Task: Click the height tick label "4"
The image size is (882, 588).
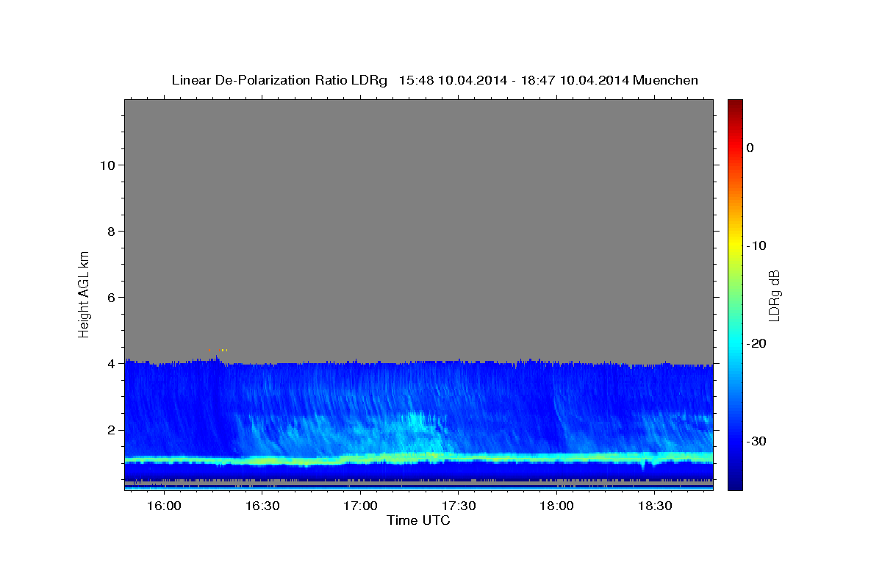Action: (x=110, y=363)
